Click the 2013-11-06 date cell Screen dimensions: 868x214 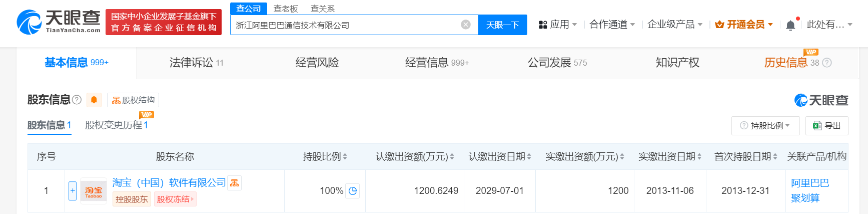tap(670, 190)
